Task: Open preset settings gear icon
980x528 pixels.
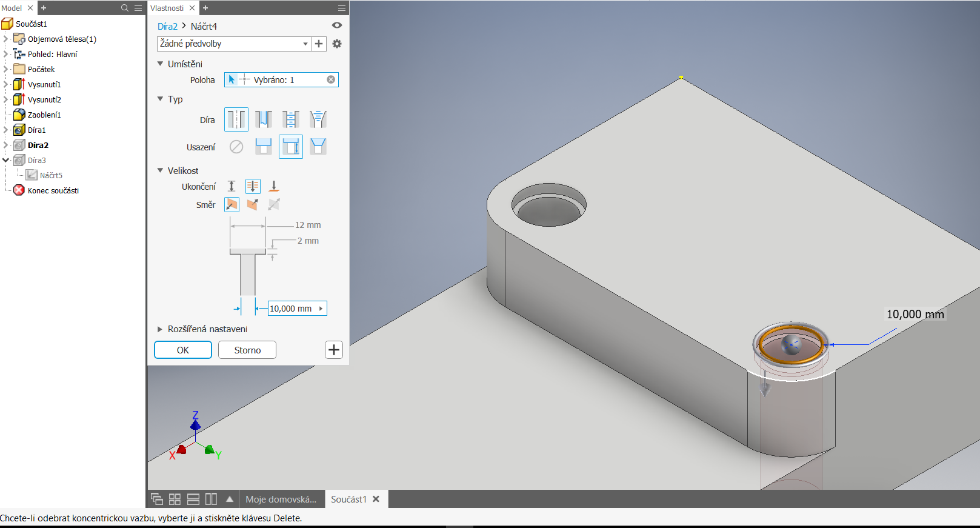Action: tap(337, 44)
